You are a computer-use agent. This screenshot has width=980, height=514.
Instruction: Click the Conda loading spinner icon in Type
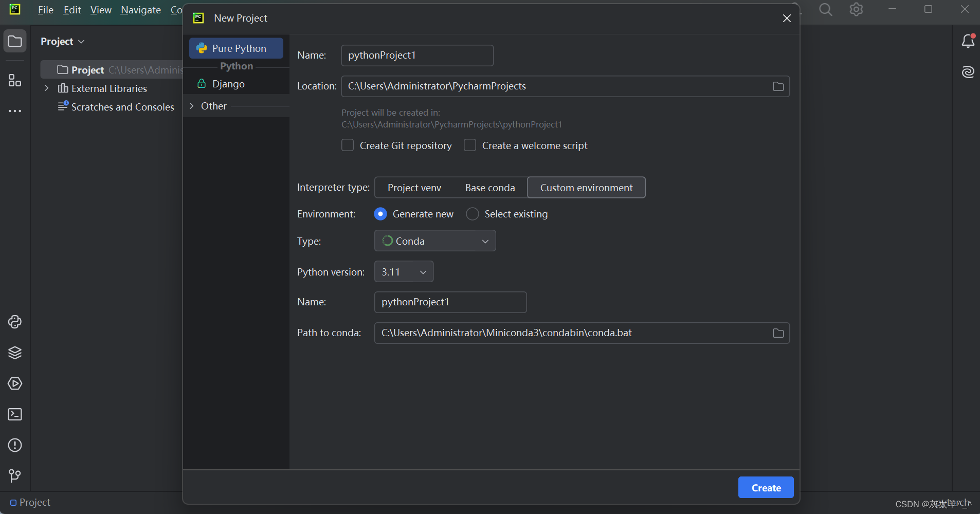click(x=388, y=241)
